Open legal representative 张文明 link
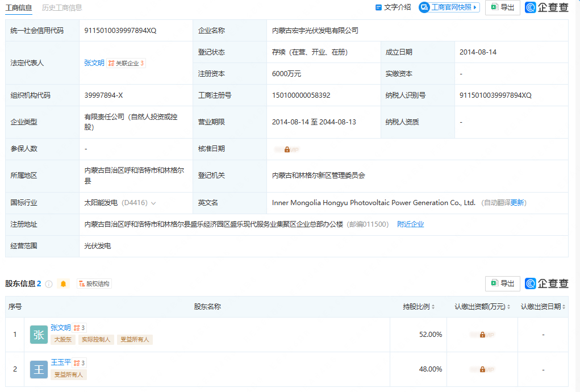The width and height of the screenshot is (580, 392). [x=94, y=63]
